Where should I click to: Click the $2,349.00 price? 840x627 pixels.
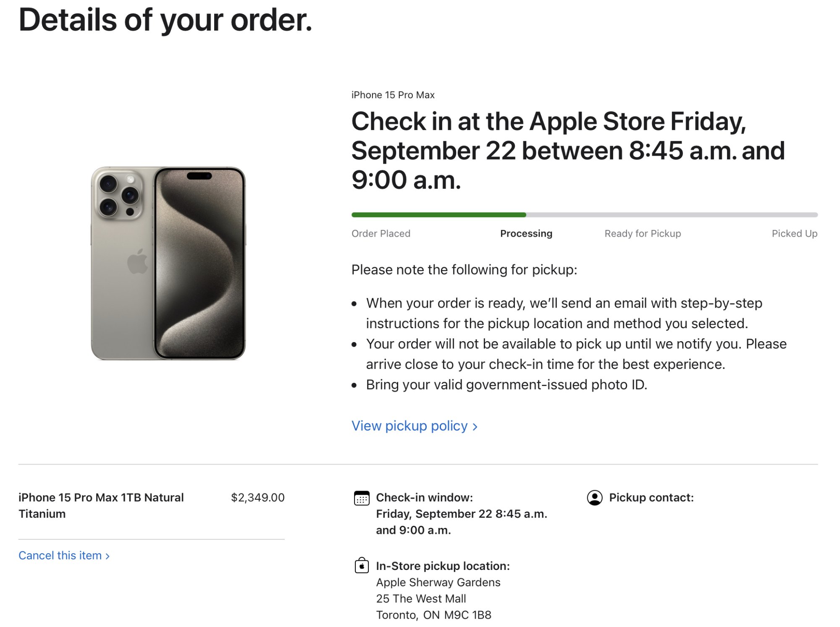(x=257, y=498)
